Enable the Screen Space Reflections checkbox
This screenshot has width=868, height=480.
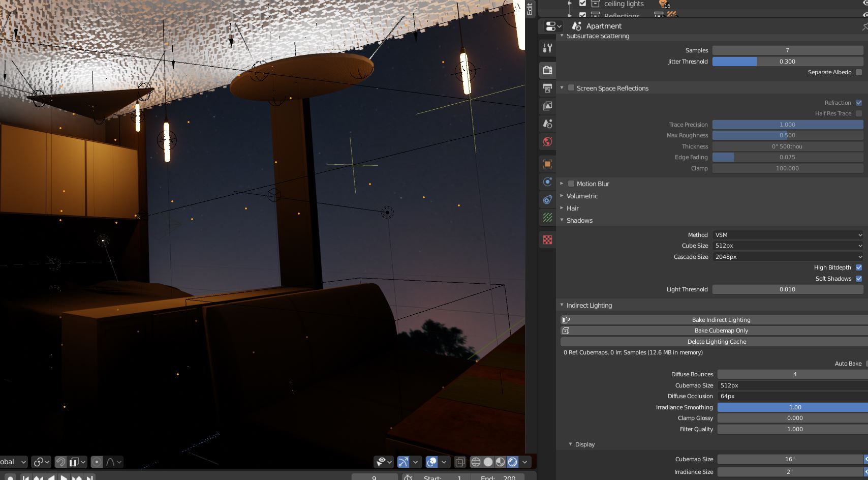[x=571, y=88]
